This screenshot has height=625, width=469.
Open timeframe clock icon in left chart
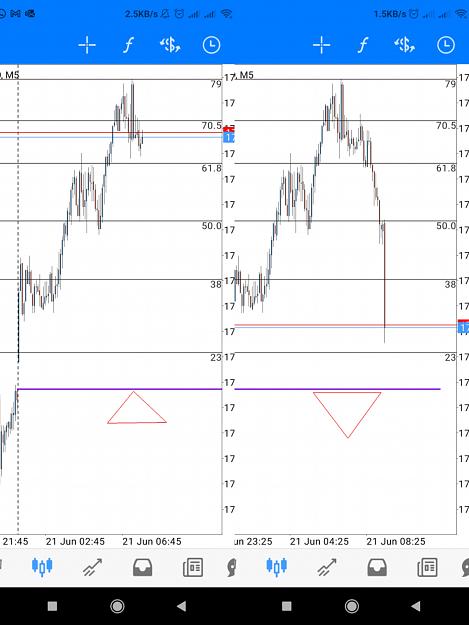click(211, 45)
